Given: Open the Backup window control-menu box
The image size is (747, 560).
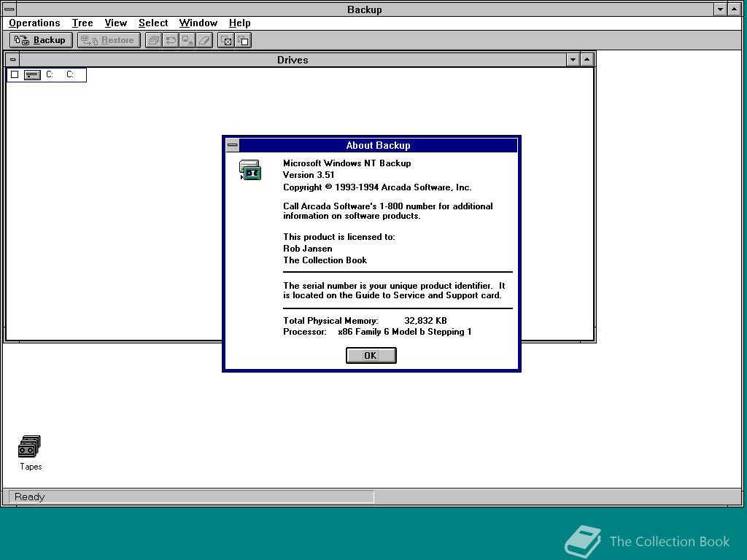Looking at the screenshot, I should click(x=9, y=9).
